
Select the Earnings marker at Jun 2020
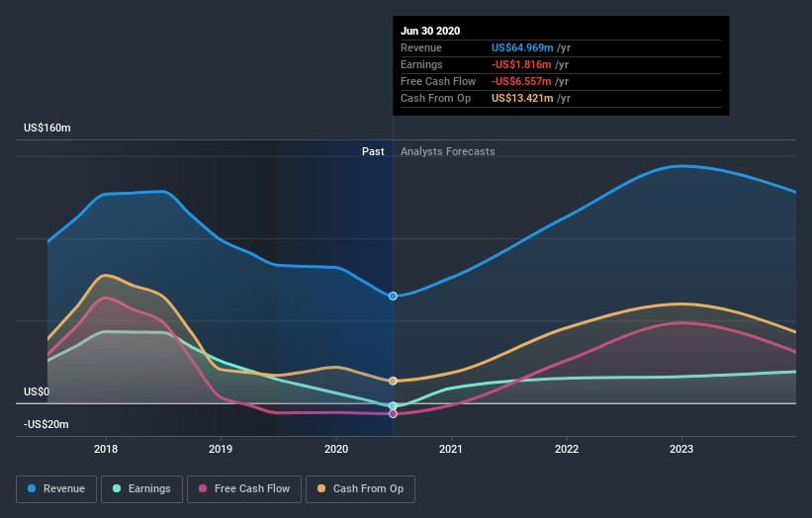coord(393,405)
